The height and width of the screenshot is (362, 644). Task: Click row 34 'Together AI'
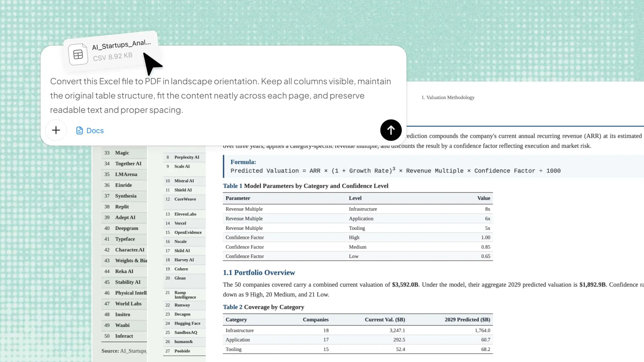[124, 164]
